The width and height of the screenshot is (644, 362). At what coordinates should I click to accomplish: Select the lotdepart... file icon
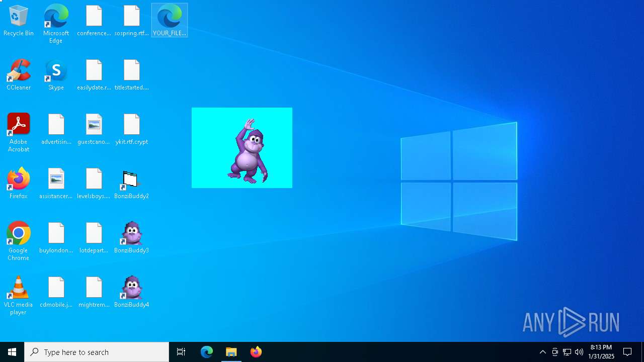94,238
